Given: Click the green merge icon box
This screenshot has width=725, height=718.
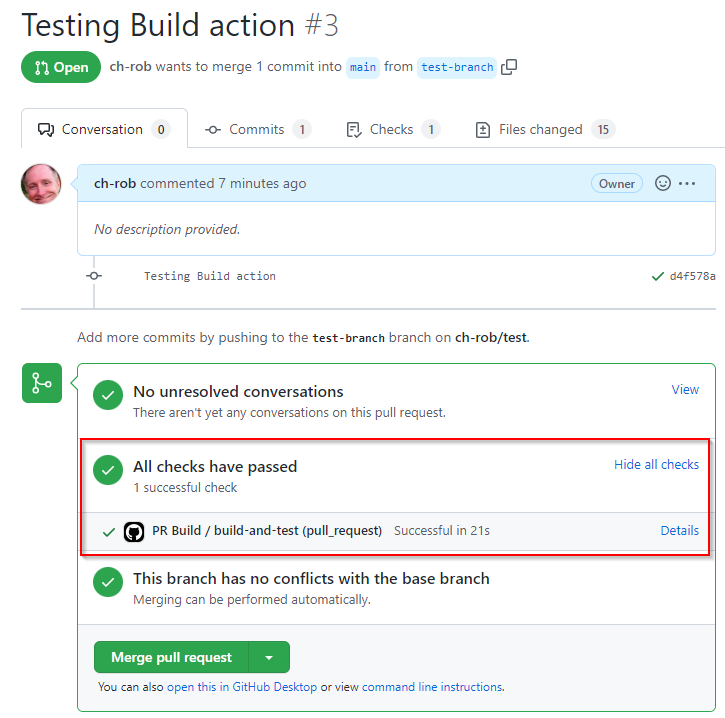Looking at the screenshot, I should click(42, 383).
